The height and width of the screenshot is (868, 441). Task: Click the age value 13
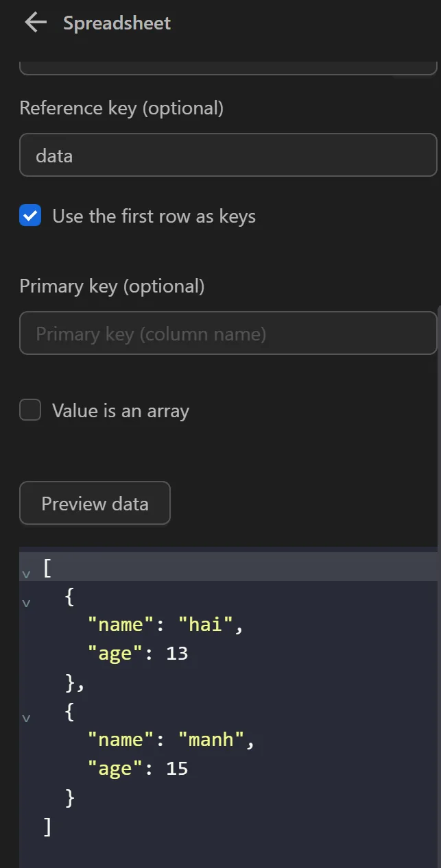[180, 653]
